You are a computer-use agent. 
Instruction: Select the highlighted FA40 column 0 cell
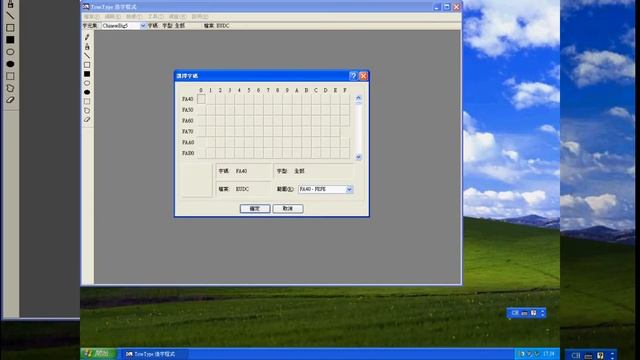click(x=201, y=99)
